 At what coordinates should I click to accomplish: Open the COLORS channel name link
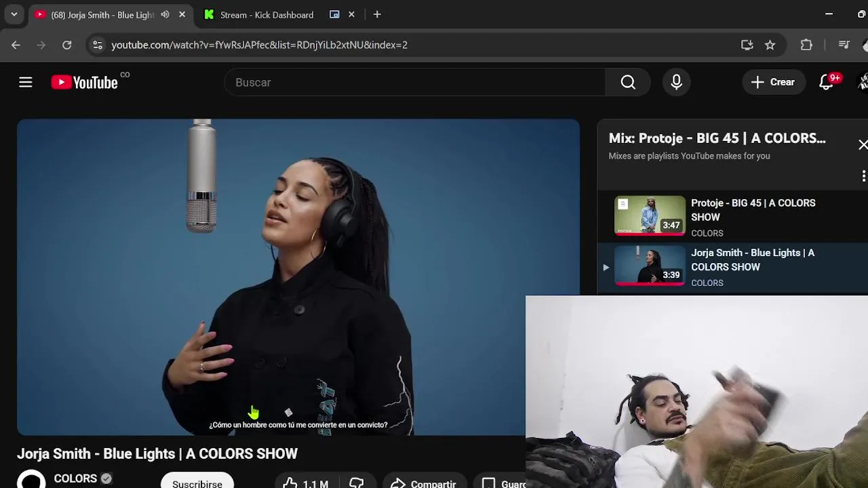point(75,479)
